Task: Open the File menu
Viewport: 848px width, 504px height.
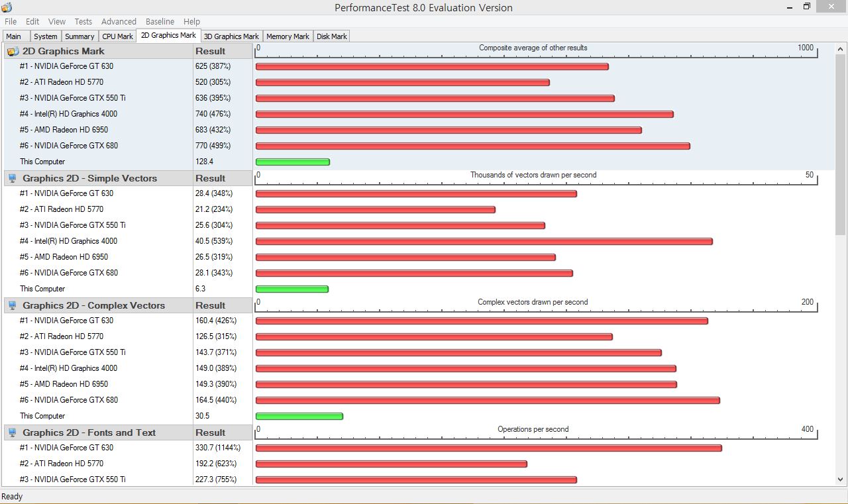Action: [11, 22]
